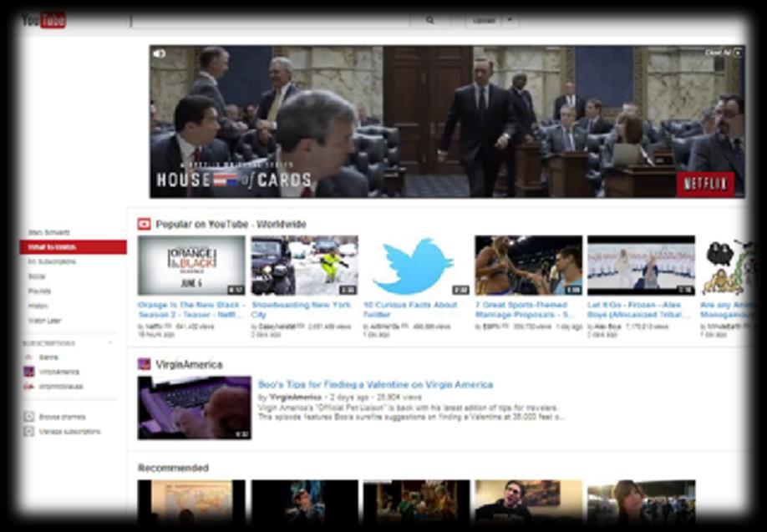
Task: Collapse the Subscriptions section arrow
Action: [110, 343]
